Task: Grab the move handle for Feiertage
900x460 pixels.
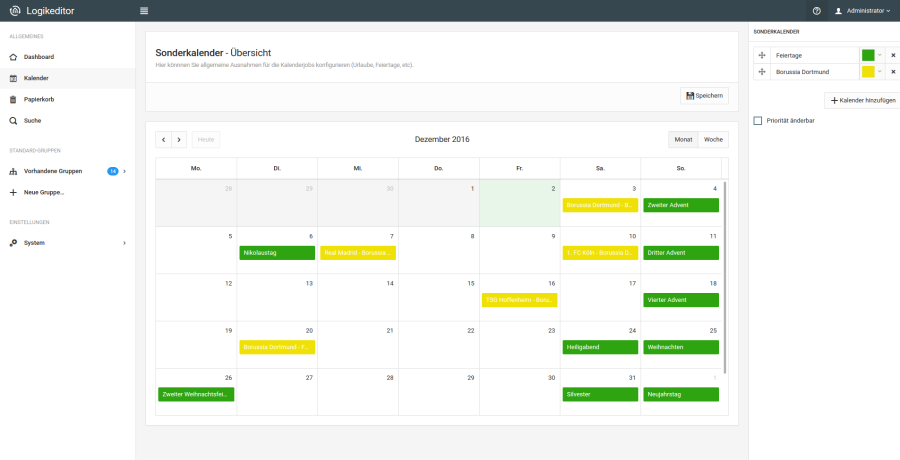Action: (x=762, y=56)
